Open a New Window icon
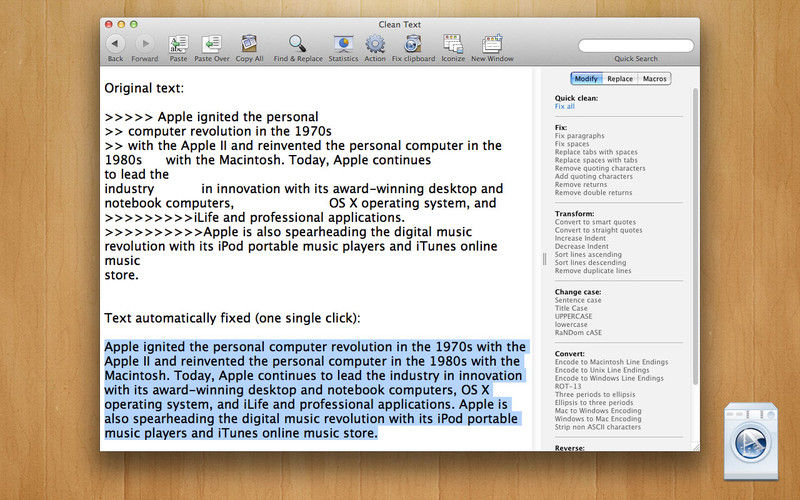 click(492, 44)
